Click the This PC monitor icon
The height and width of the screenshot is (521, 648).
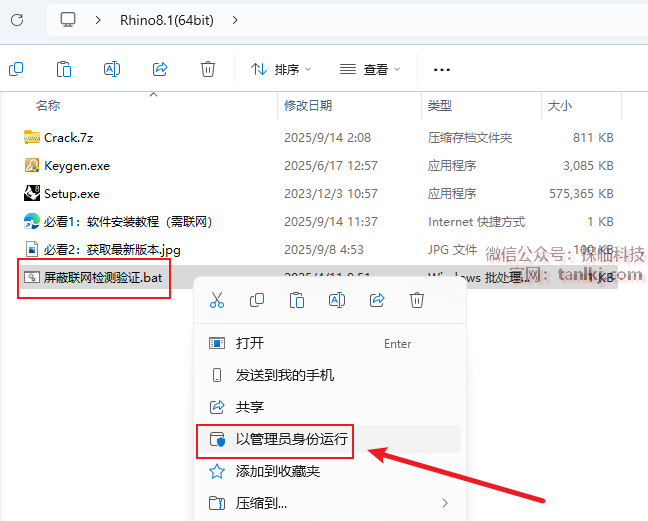point(68,19)
